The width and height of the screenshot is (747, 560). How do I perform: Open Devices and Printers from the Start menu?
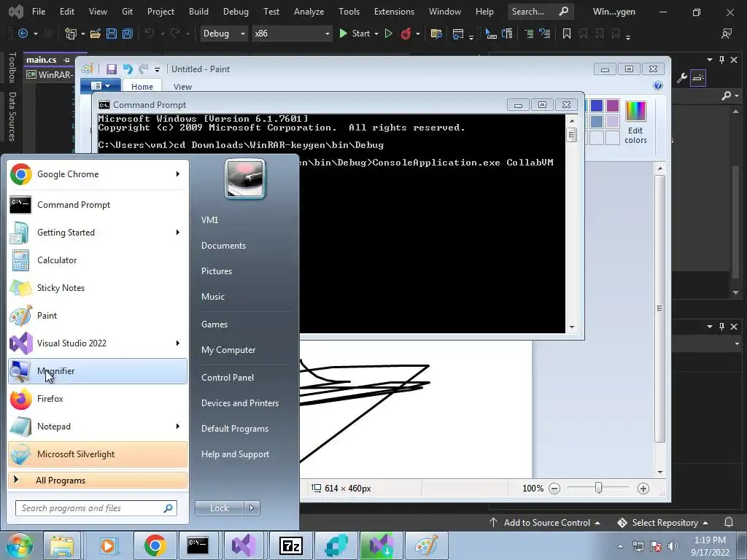[x=239, y=403]
